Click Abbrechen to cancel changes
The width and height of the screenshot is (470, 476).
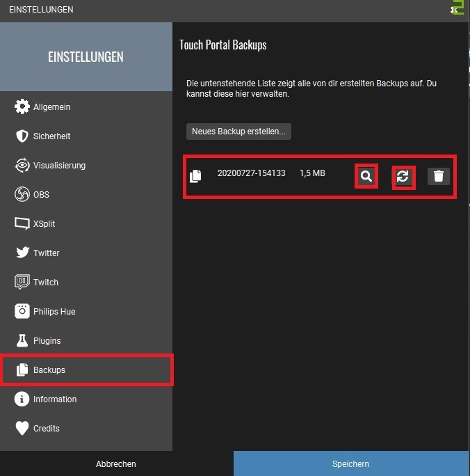pos(116,463)
